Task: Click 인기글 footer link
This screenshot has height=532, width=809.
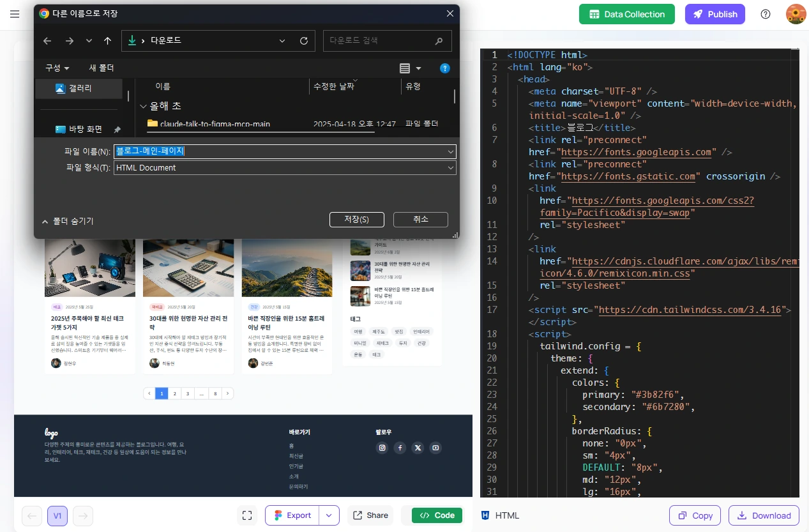Action: click(296, 466)
